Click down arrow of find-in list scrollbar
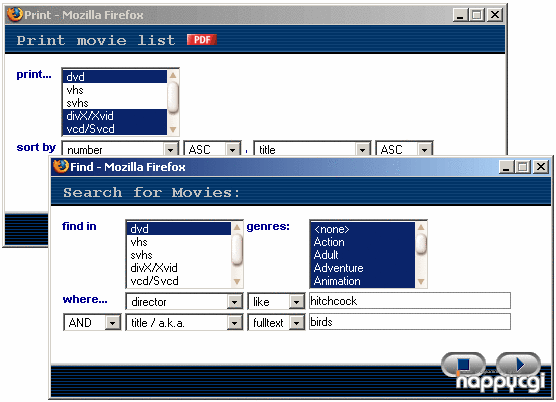The height and width of the screenshot is (402, 556). click(x=237, y=282)
